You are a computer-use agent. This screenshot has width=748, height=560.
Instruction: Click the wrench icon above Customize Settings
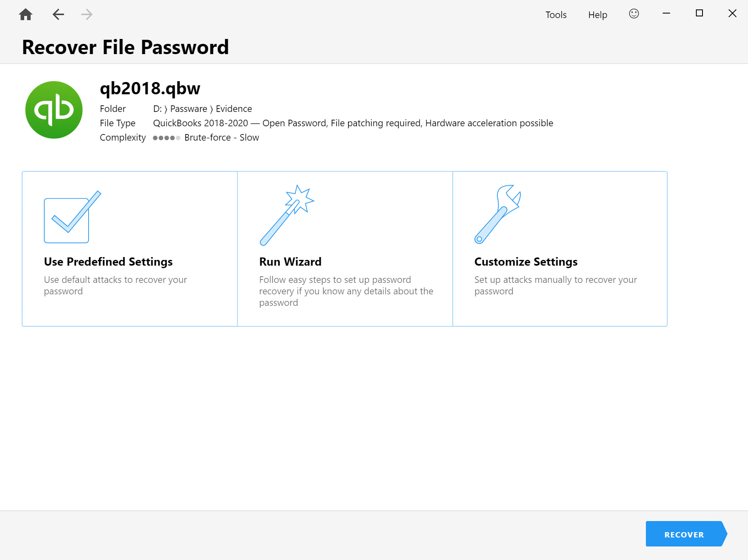[x=498, y=213]
